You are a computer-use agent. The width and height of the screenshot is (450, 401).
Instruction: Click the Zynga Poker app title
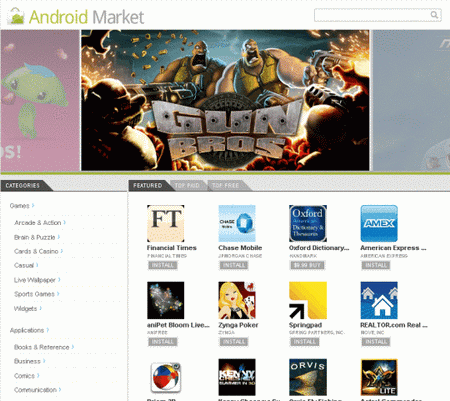[238, 325]
